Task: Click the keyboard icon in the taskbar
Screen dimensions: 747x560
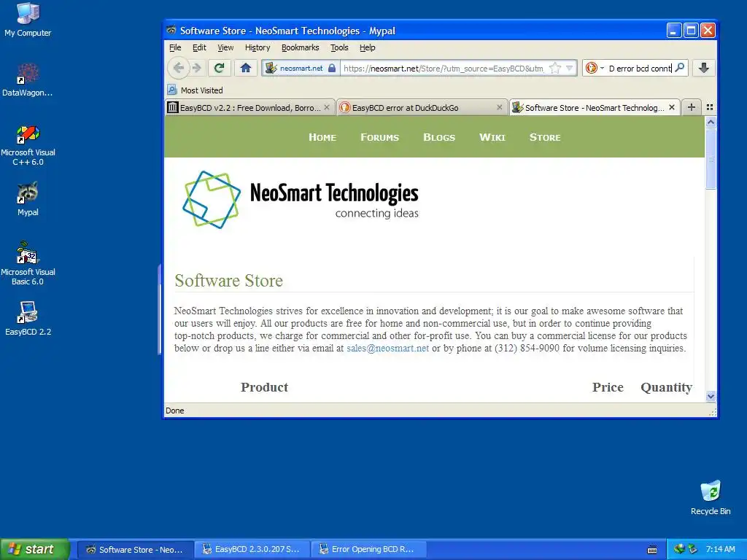Action: 652,550
